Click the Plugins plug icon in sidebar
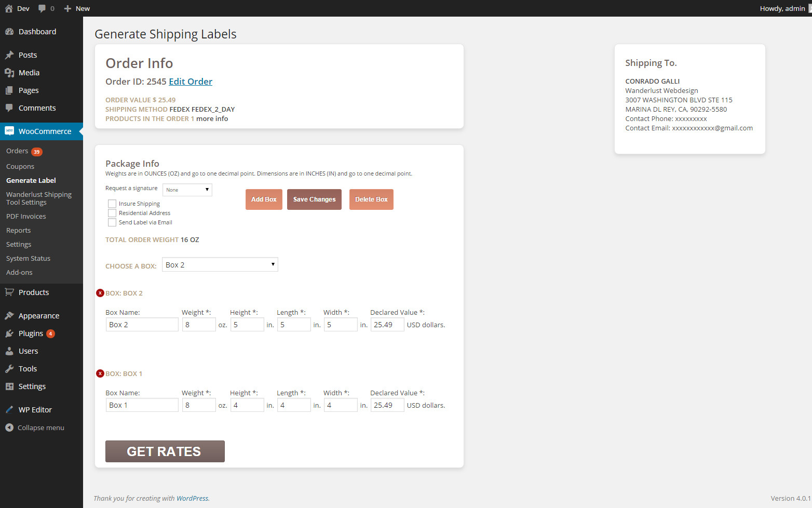Screen dimensions: 812x508 click(x=9, y=333)
